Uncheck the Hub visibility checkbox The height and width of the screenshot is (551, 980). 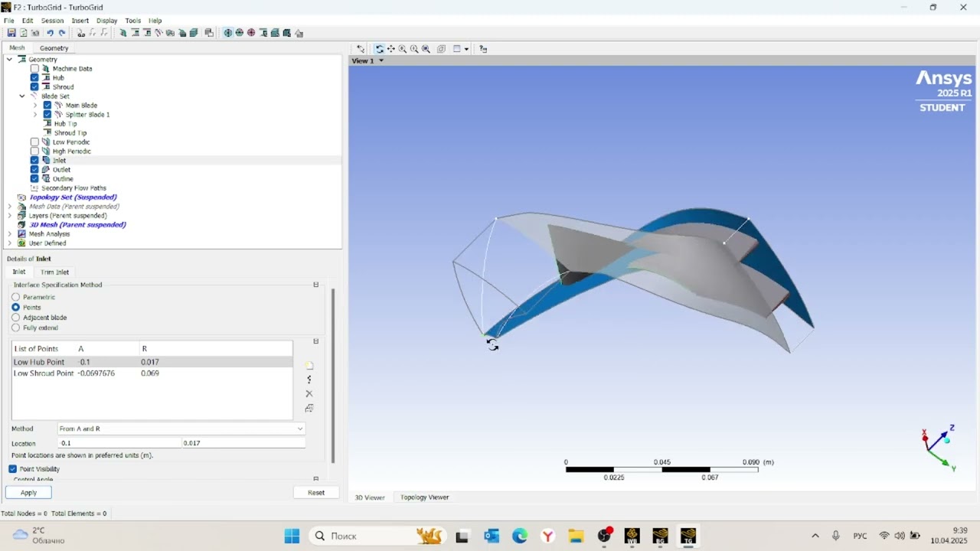[x=34, y=78]
